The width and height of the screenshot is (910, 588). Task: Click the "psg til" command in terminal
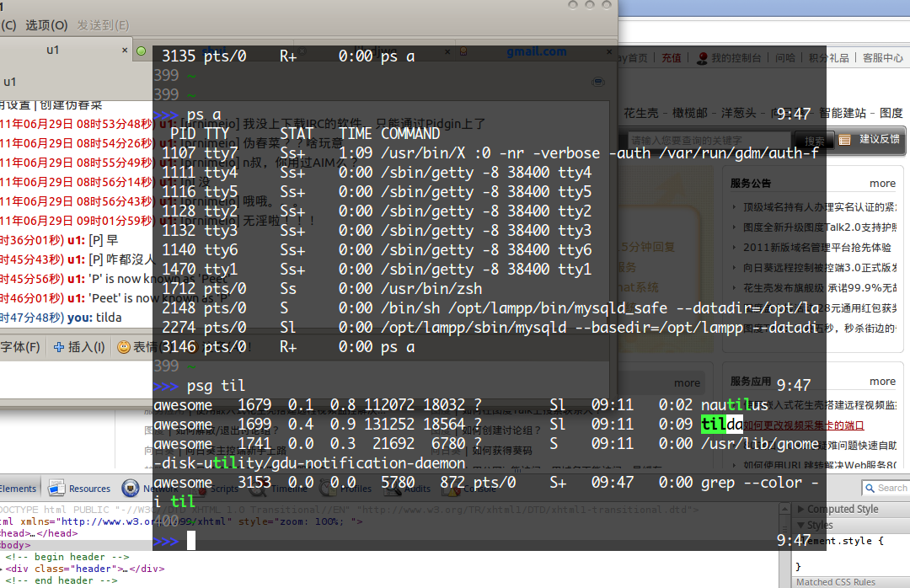pyautogui.click(x=216, y=386)
